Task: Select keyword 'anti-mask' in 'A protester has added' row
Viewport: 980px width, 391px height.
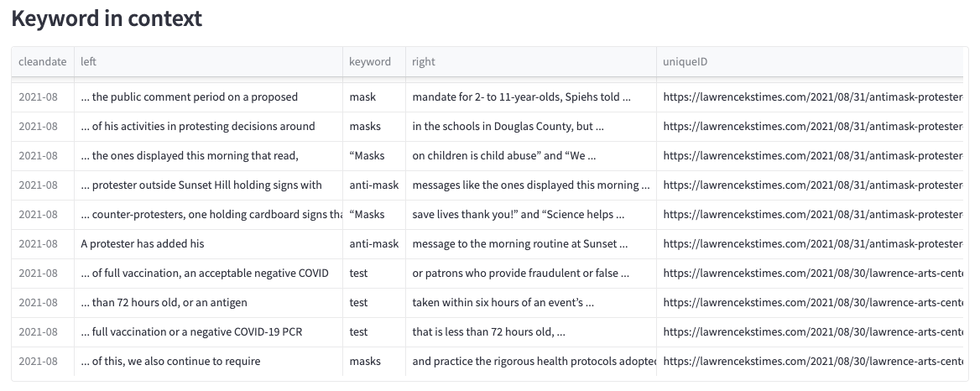Action: click(x=373, y=243)
